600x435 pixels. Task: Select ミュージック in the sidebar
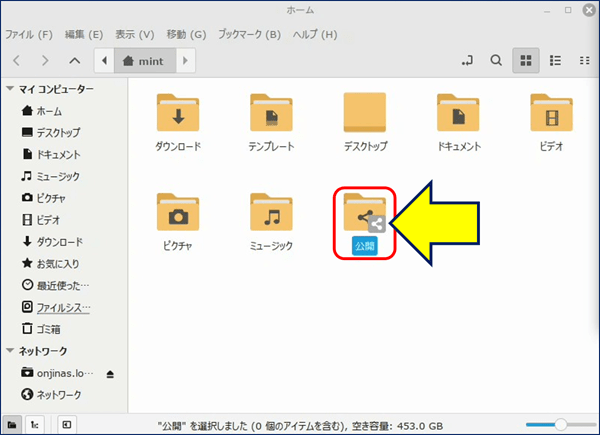[51, 176]
